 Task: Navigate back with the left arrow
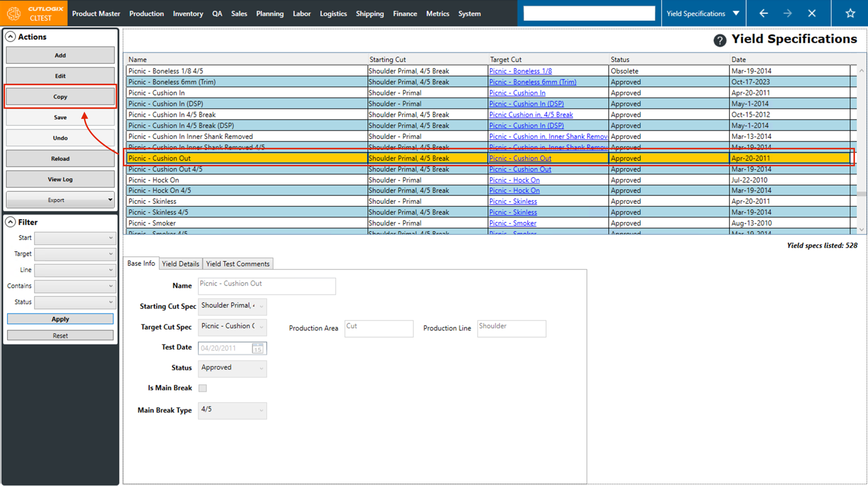(x=763, y=13)
